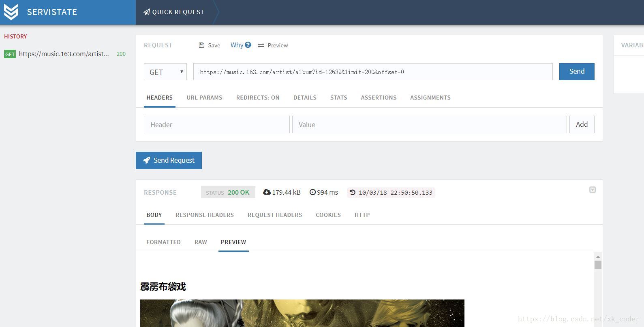The image size is (644, 327).
Task: Click the Variables panel heading
Action: click(x=632, y=45)
